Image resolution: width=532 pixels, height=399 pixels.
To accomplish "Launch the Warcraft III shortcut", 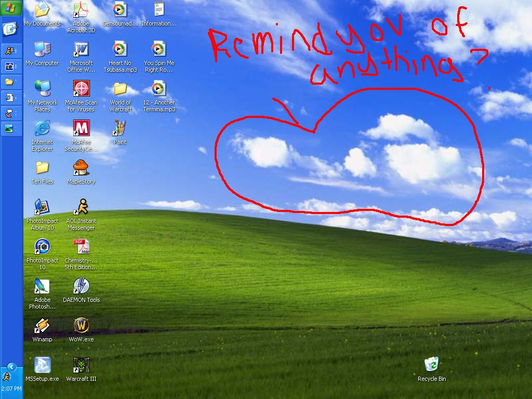I will pos(82,365).
